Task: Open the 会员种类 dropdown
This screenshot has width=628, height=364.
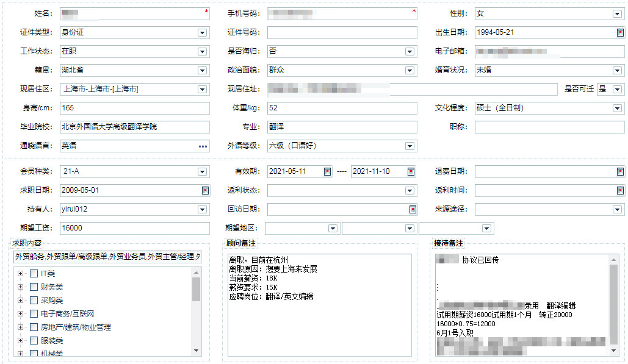Action: coord(202,171)
